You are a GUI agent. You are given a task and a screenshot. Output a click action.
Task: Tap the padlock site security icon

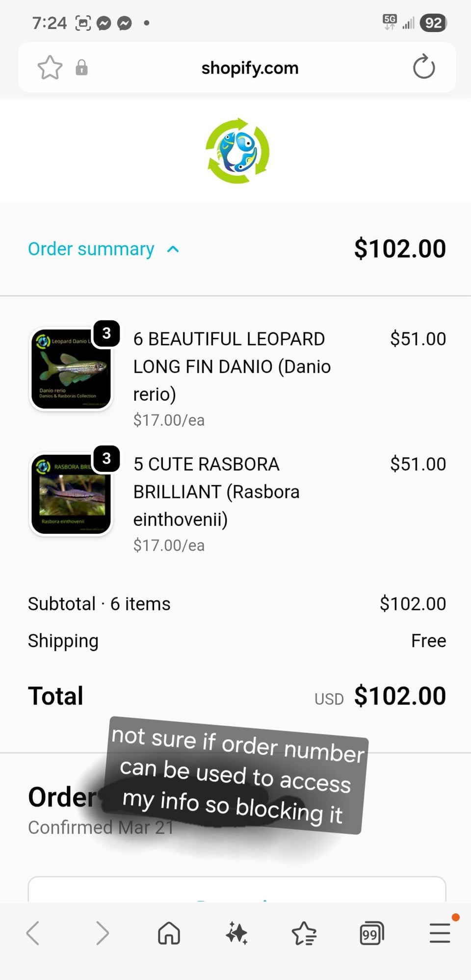coord(81,67)
